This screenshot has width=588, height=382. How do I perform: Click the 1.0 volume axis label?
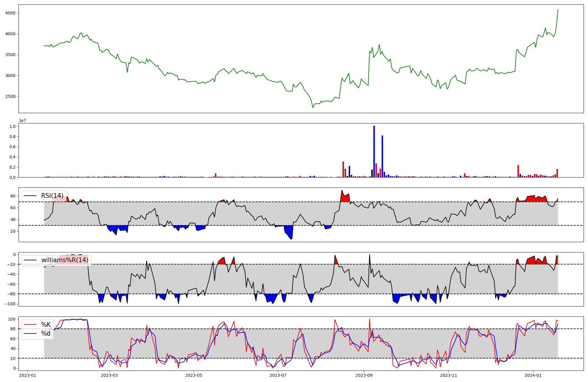coord(12,126)
